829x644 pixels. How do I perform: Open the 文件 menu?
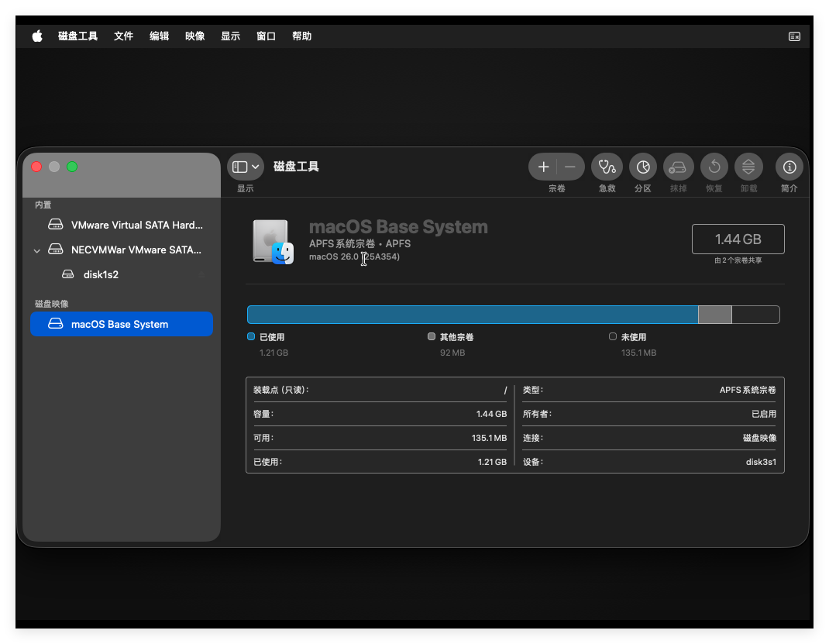[123, 36]
